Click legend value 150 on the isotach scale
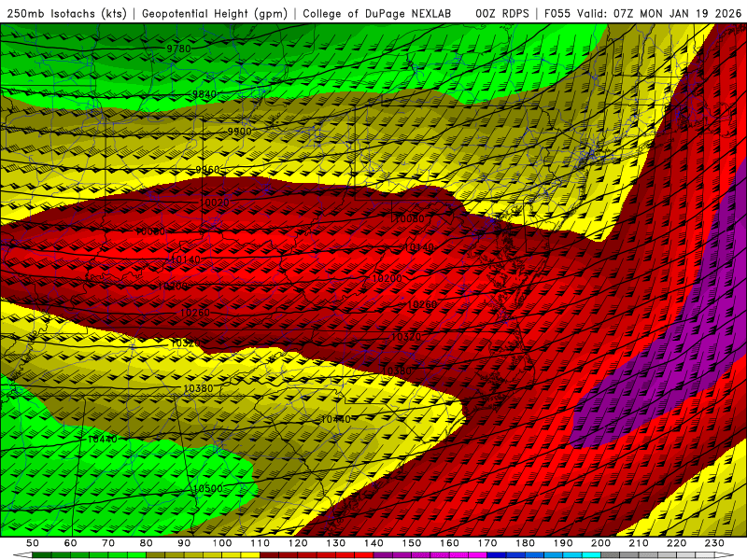This screenshot has width=747, height=560. coord(411,543)
